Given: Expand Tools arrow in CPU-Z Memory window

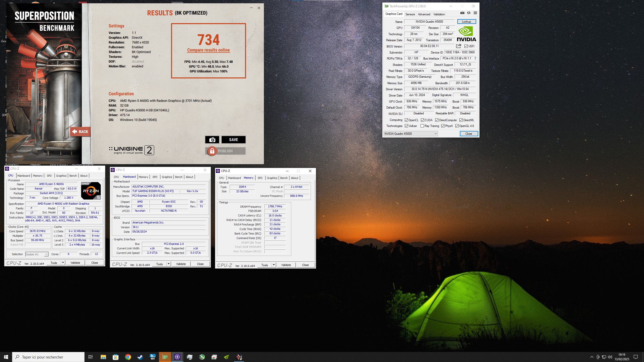Looking at the screenshot, I should click(x=274, y=265).
